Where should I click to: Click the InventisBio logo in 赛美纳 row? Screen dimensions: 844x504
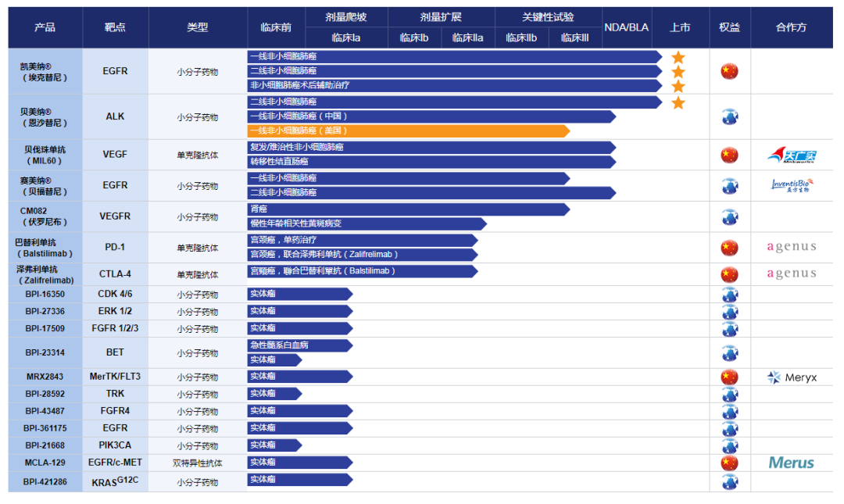791,186
